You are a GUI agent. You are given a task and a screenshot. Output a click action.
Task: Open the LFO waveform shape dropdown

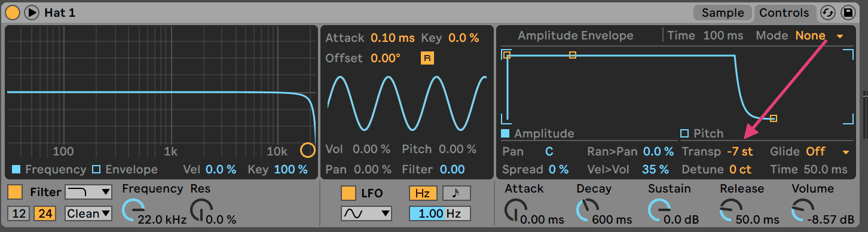tap(366, 213)
